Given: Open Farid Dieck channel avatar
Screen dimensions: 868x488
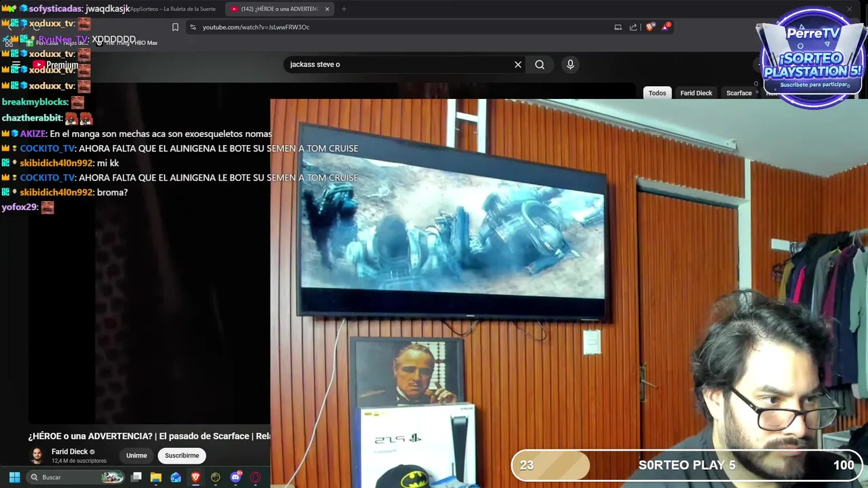Looking at the screenshot, I should pos(37,455).
